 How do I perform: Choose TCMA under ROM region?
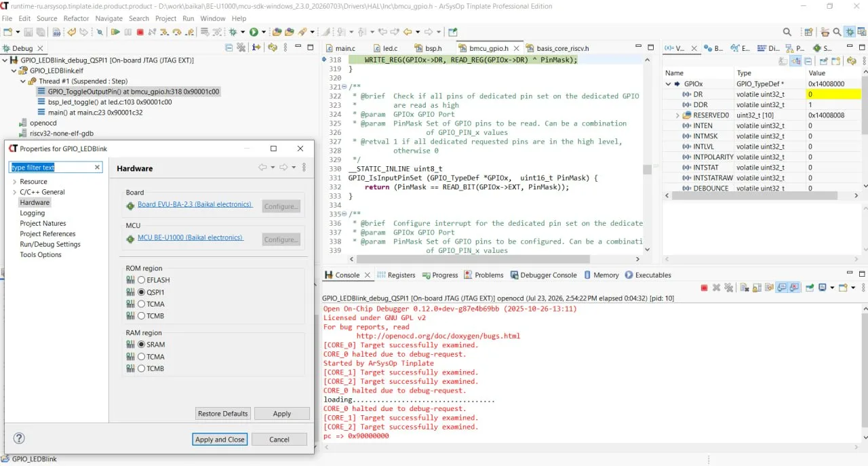(141, 304)
